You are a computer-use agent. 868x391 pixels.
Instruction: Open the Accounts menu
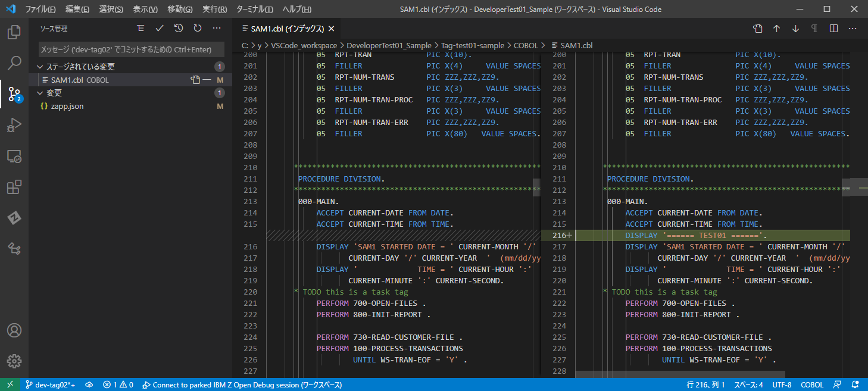(14, 330)
